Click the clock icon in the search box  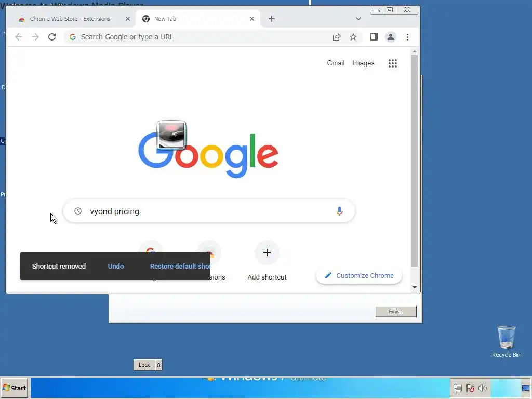coord(78,211)
